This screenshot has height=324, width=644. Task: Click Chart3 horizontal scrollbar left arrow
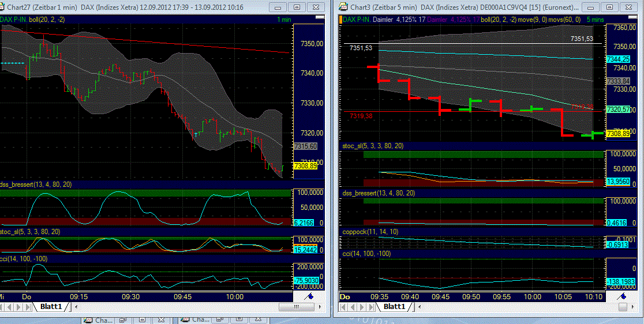419,307
